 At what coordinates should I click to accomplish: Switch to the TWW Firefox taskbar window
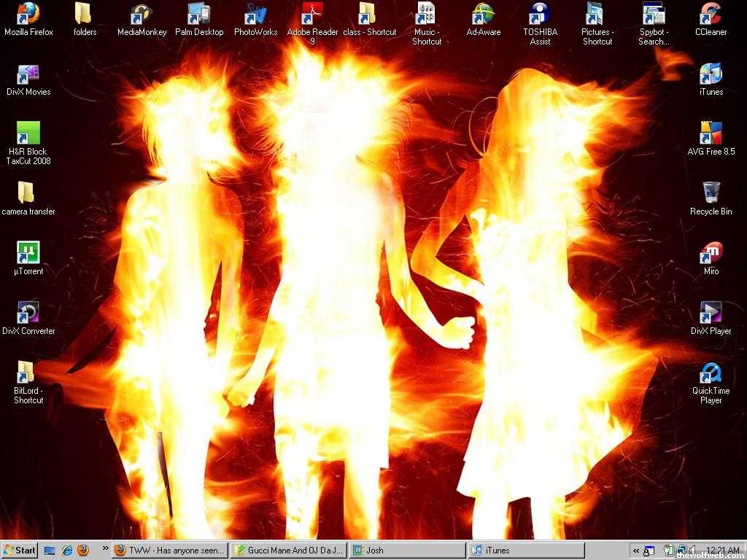(x=169, y=551)
